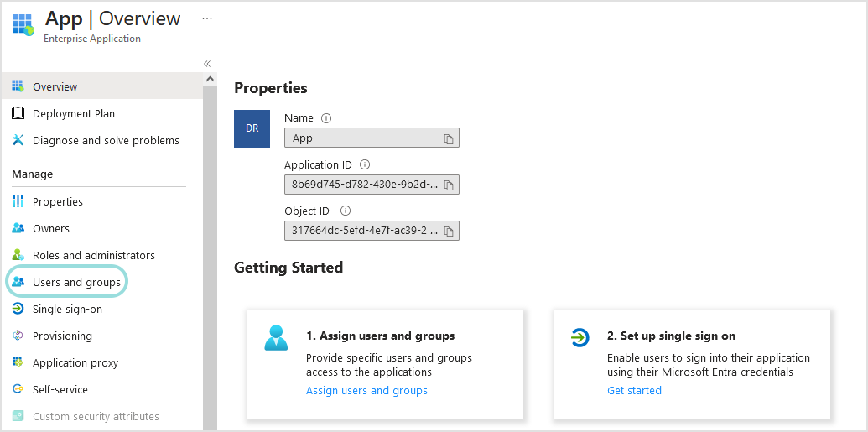868x432 pixels.
Task: Click the Getting Started heading
Action: 288,268
